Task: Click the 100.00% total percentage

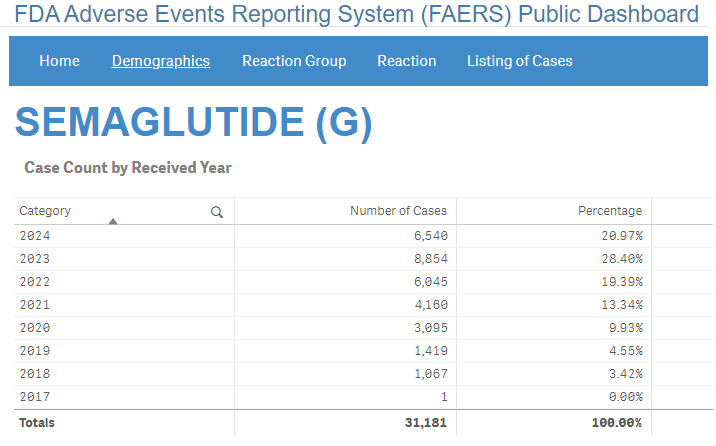Action: (x=617, y=423)
